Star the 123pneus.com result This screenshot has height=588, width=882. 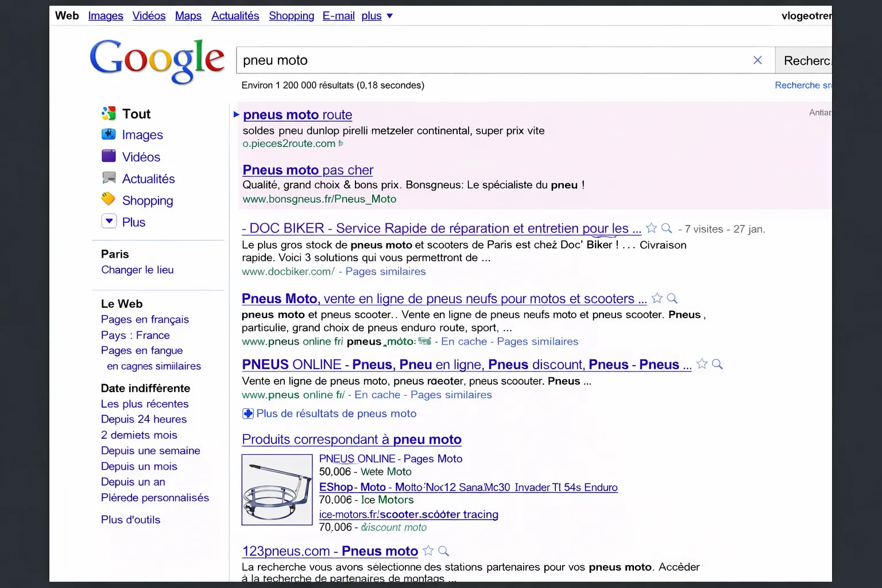coord(428,551)
